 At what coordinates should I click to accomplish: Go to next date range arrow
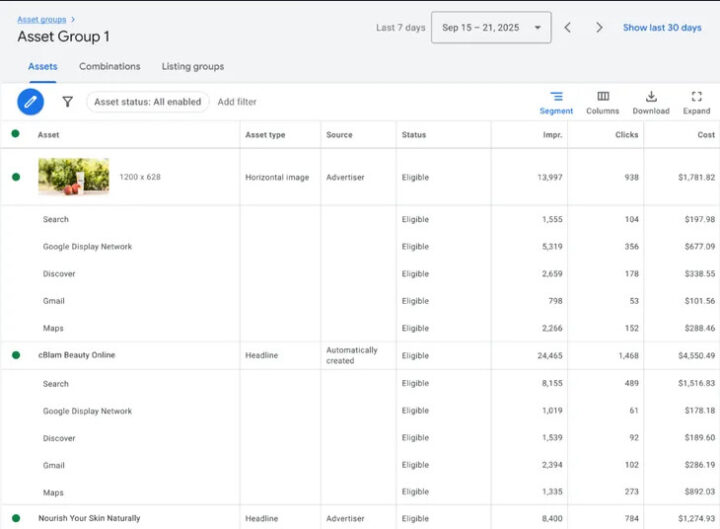[599, 28]
